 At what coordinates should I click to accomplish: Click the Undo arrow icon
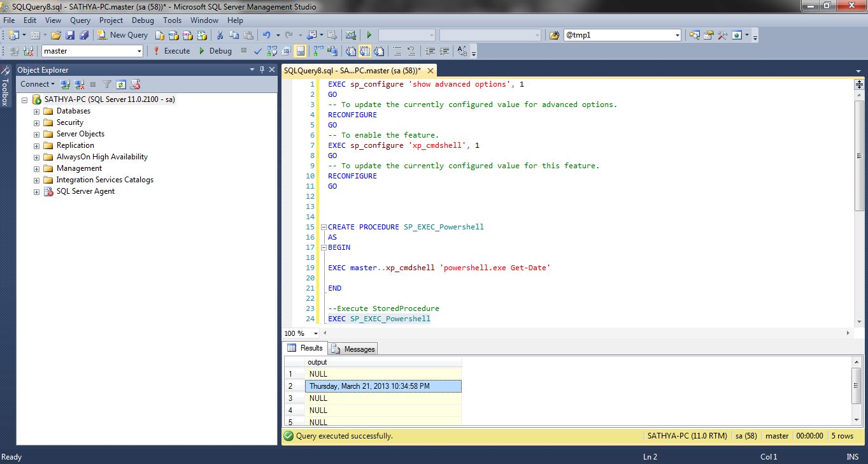(x=267, y=35)
